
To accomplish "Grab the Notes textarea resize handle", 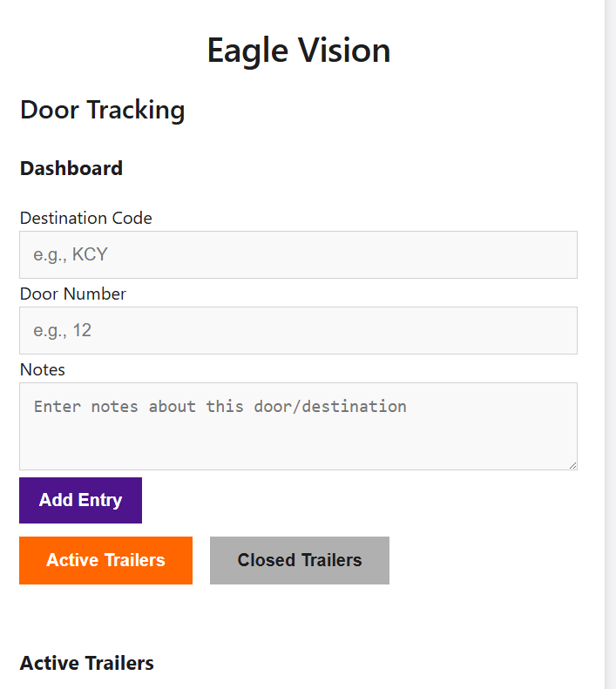I will tap(572, 465).
